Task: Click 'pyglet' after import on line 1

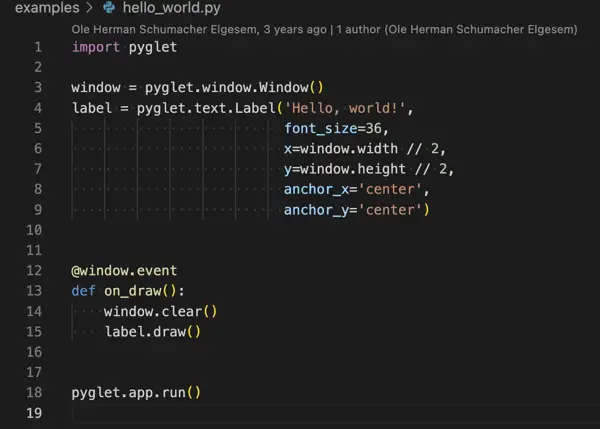Action: tap(153, 47)
